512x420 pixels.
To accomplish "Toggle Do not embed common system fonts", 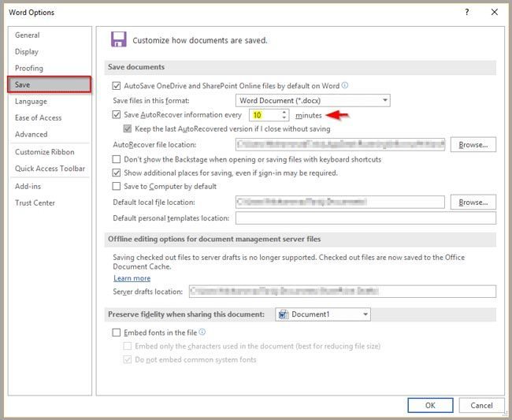I will click(x=128, y=359).
